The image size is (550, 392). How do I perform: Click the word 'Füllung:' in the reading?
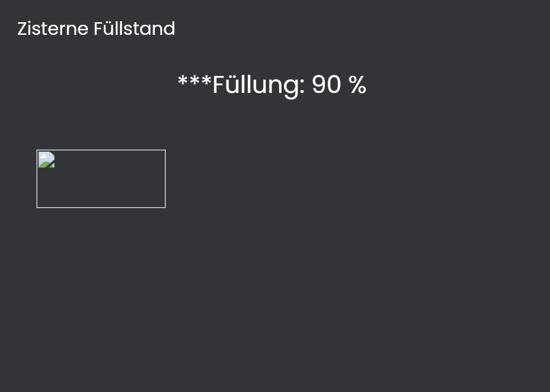tap(259, 85)
